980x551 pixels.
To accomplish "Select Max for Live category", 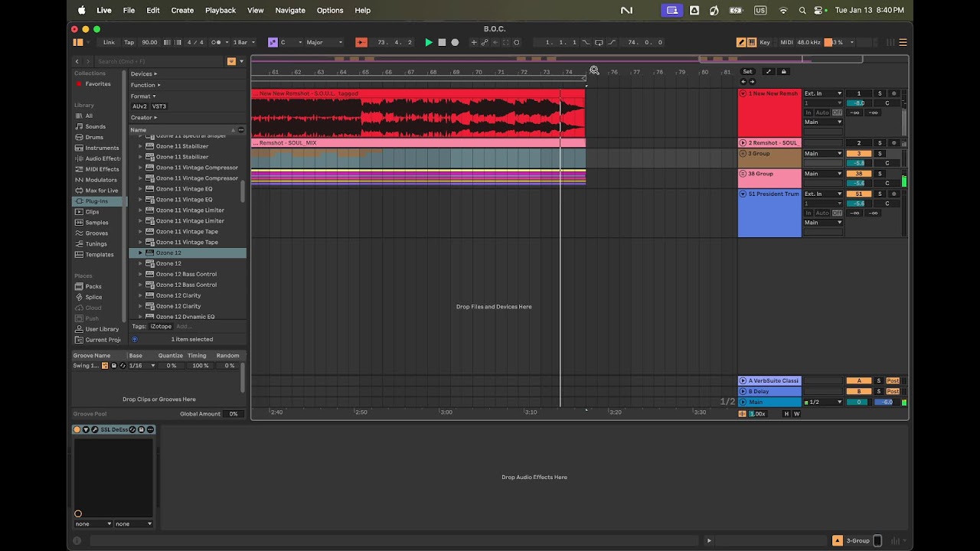I will pyautogui.click(x=102, y=191).
